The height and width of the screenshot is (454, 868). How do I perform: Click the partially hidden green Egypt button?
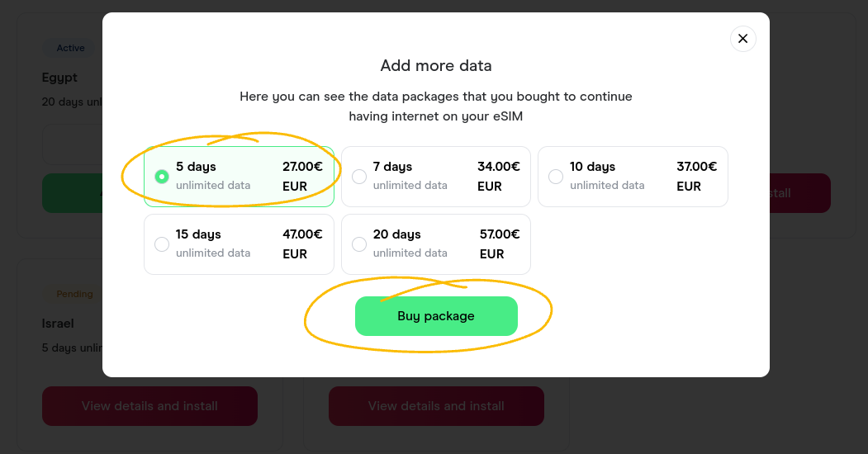[x=72, y=193]
